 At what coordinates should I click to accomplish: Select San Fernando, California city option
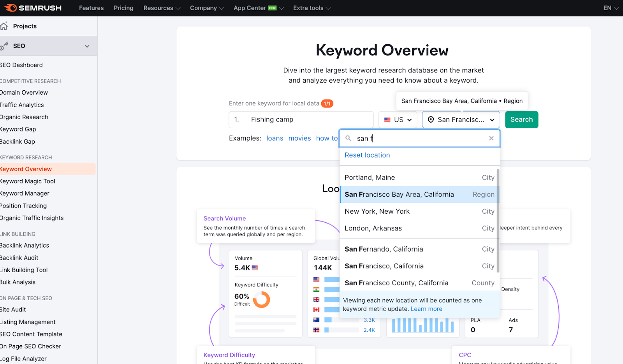coord(419,249)
